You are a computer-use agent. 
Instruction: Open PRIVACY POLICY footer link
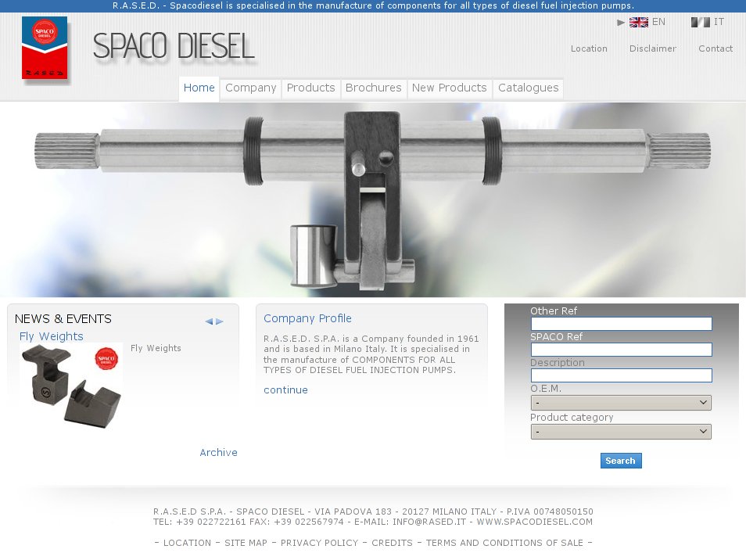pos(319,543)
